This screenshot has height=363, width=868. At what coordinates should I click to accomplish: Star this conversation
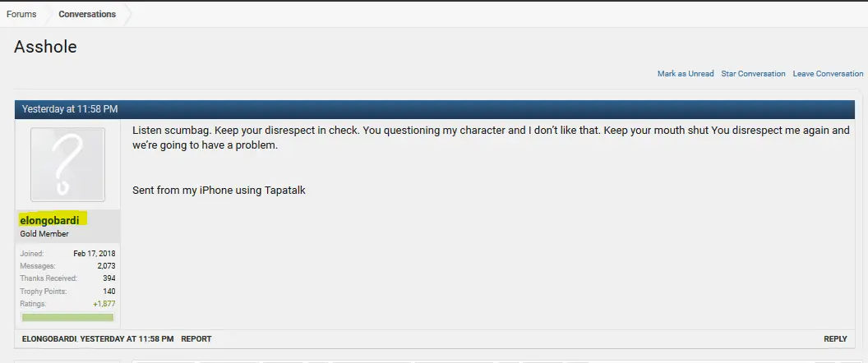pyautogui.click(x=753, y=74)
